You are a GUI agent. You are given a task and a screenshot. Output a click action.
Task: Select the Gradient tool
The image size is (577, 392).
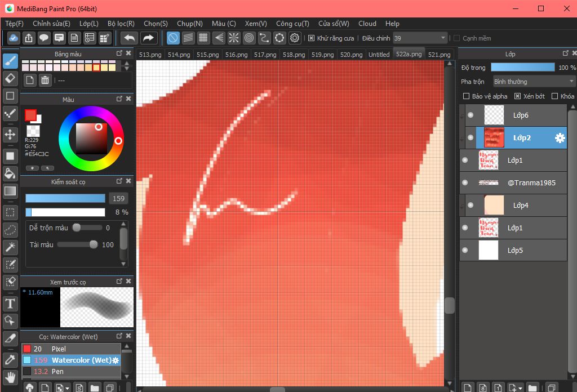[x=10, y=191]
